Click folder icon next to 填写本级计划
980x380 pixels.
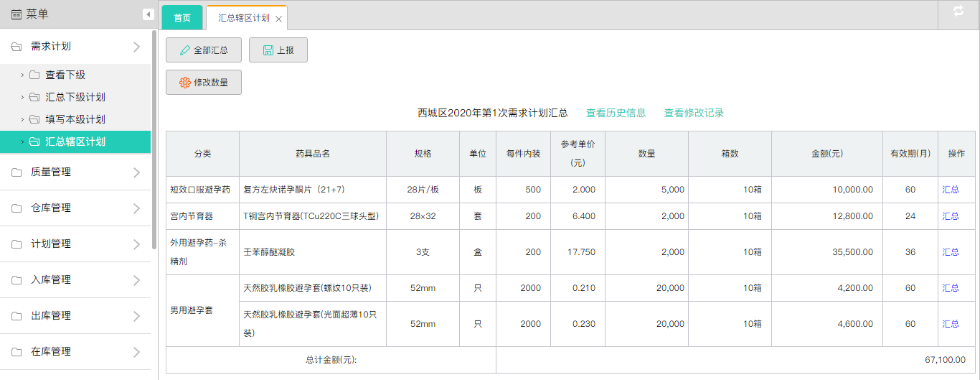coord(34,119)
